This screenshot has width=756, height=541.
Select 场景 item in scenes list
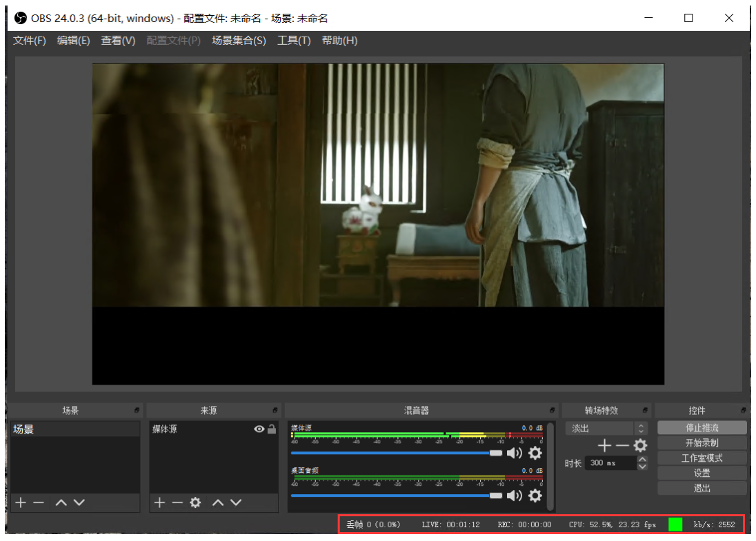75,429
